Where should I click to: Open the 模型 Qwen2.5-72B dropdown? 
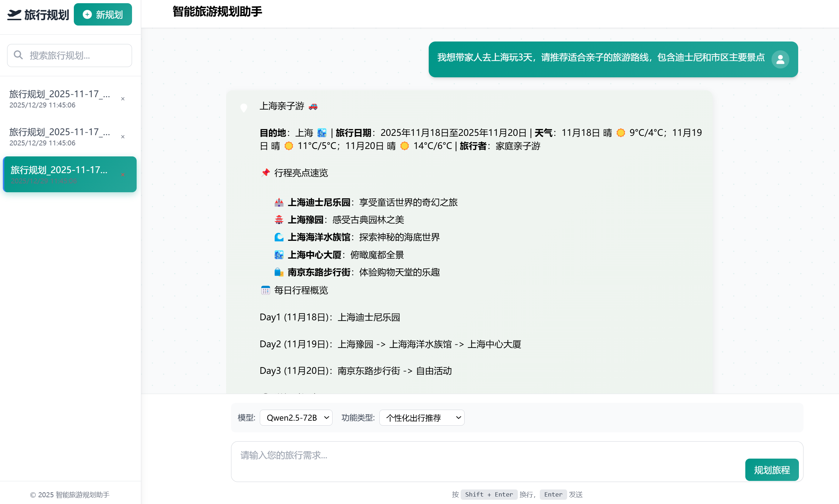[296, 417]
